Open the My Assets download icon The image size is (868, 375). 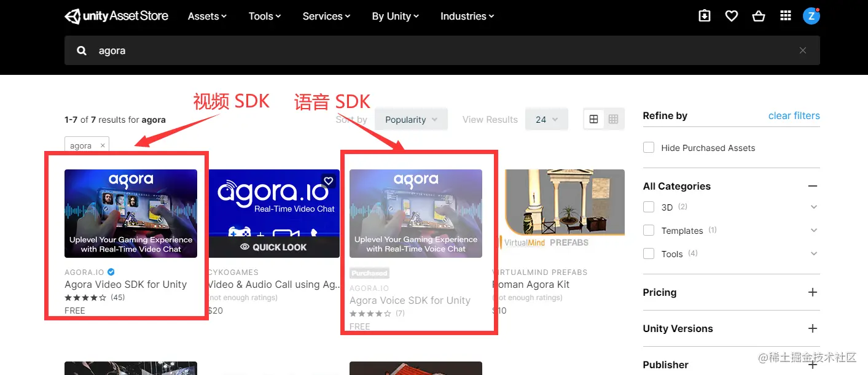[705, 16]
